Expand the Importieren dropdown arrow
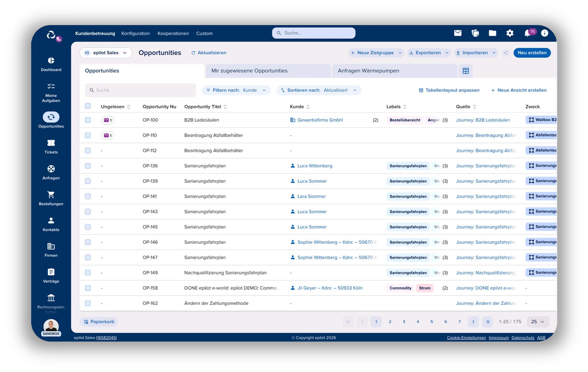Image resolution: width=588 pixels, height=372 pixels. pyautogui.click(x=494, y=53)
